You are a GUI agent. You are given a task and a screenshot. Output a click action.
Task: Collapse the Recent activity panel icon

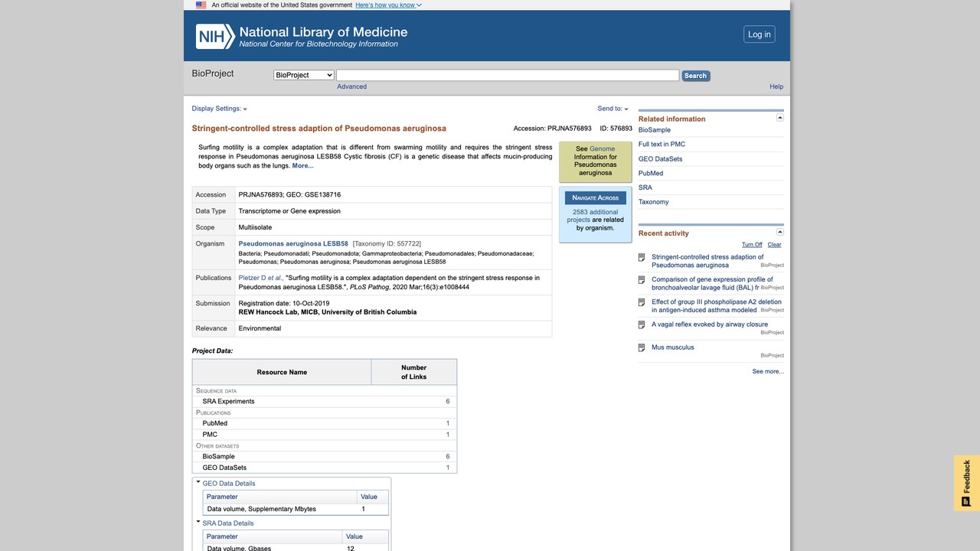coord(780,232)
